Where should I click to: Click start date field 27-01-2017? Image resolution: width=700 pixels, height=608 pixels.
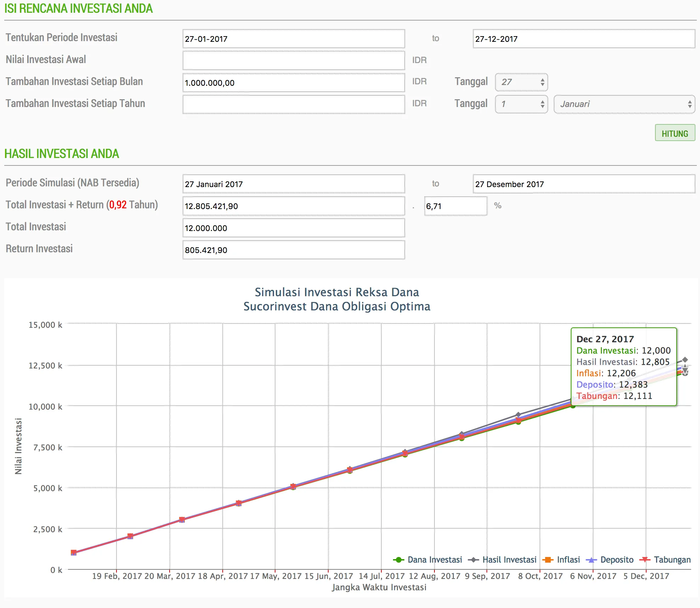(293, 39)
